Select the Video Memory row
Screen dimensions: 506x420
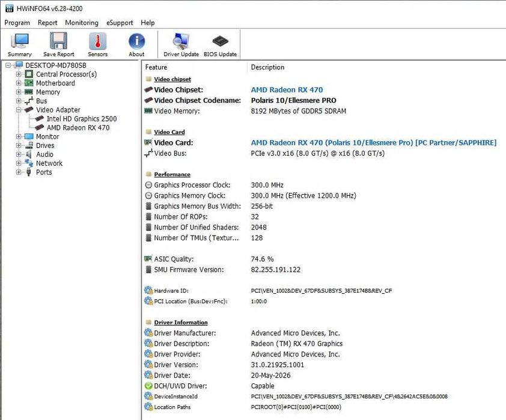323,111
